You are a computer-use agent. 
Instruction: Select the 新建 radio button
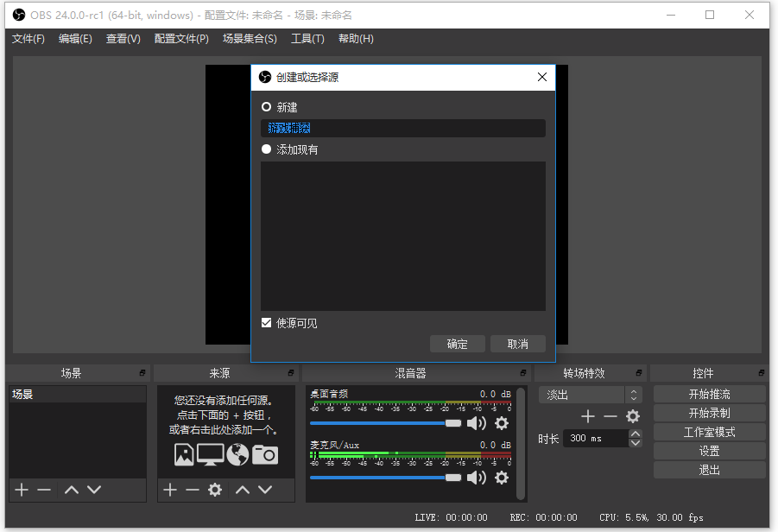pyautogui.click(x=267, y=106)
